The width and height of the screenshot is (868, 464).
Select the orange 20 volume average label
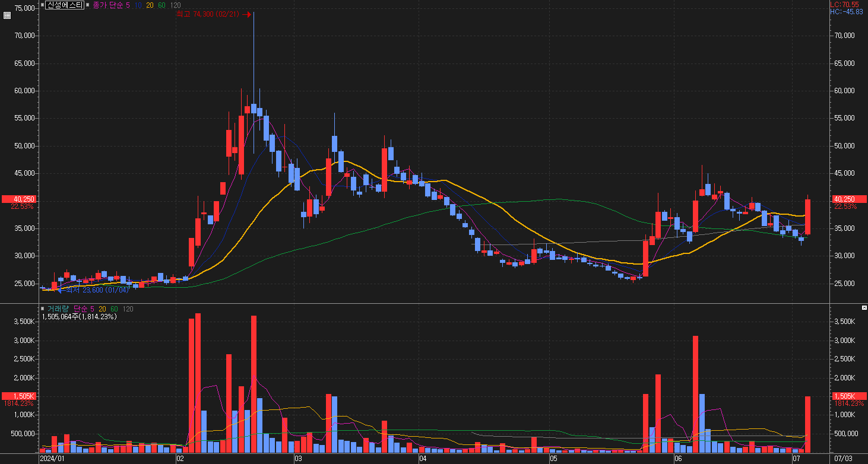(103, 309)
